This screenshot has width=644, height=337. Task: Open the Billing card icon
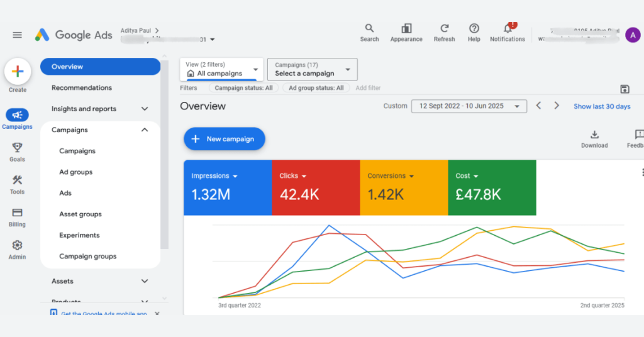click(x=17, y=213)
